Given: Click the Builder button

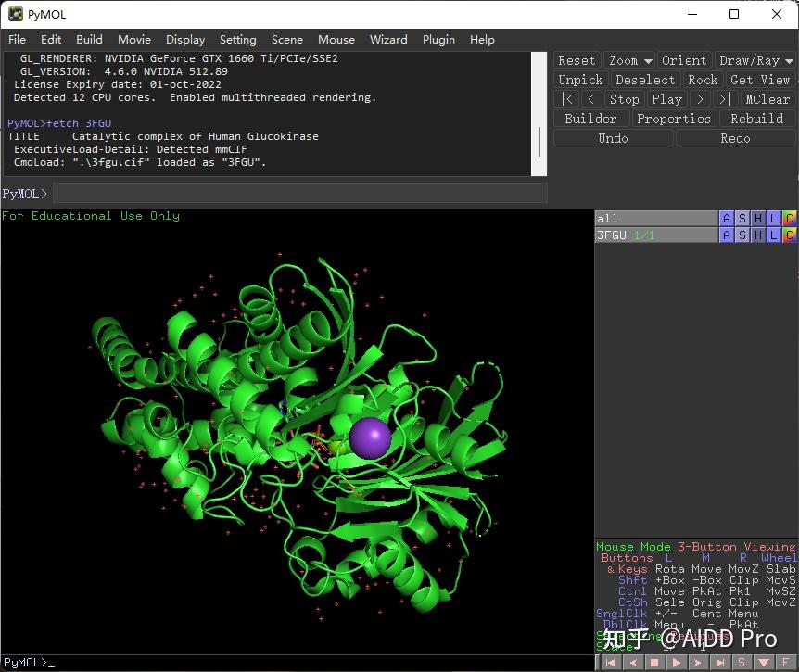Looking at the screenshot, I should point(590,119).
